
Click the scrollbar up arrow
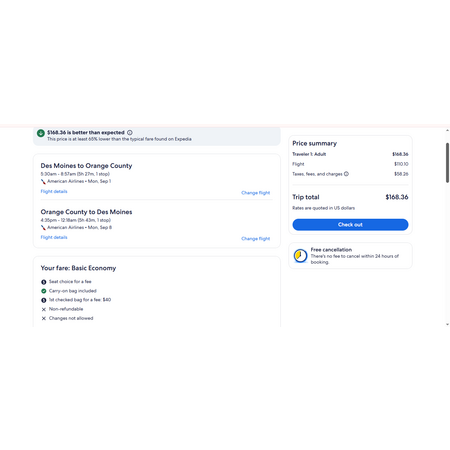coord(447,130)
